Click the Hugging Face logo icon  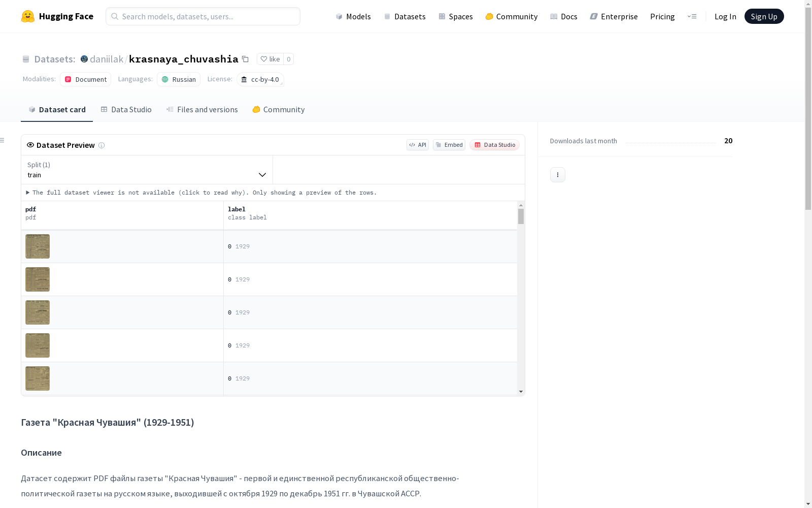pyautogui.click(x=28, y=16)
